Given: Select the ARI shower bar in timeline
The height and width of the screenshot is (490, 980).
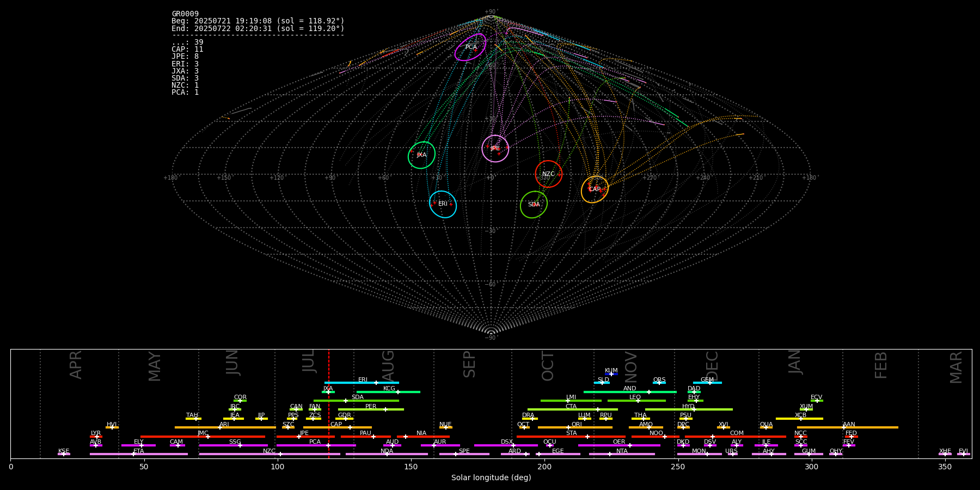Looking at the screenshot, I should tap(225, 427).
